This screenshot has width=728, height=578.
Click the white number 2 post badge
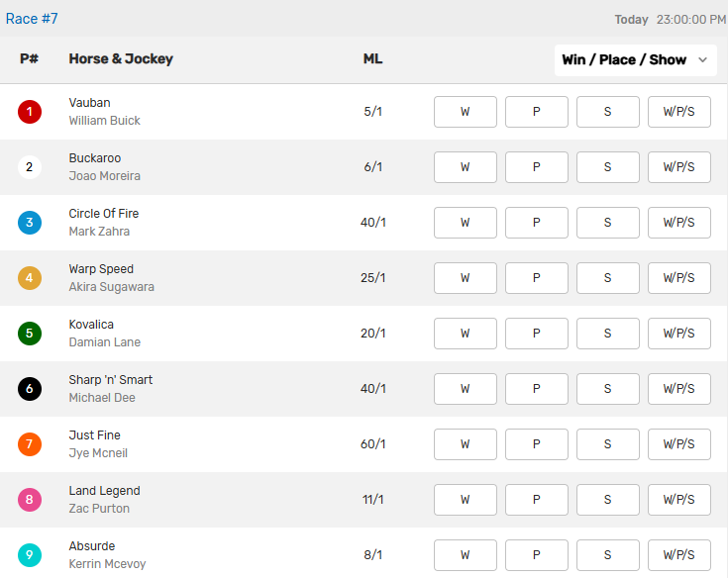pyautogui.click(x=29, y=167)
